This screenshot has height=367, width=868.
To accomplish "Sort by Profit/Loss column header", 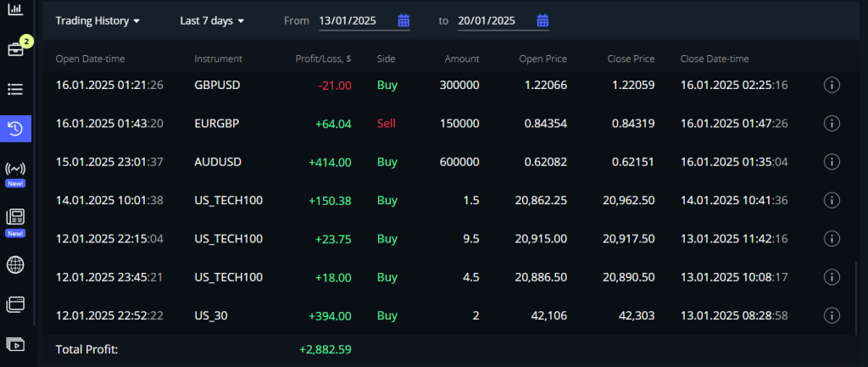I will [322, 58].
